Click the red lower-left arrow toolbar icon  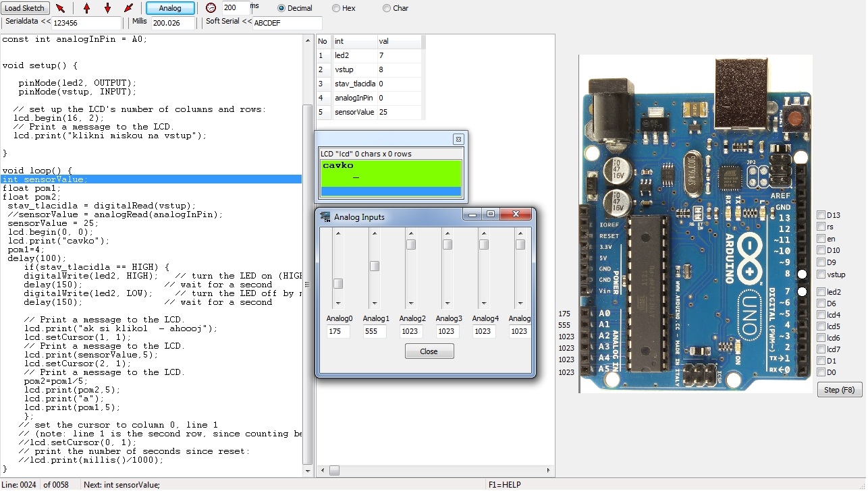[x=128, y=8]
